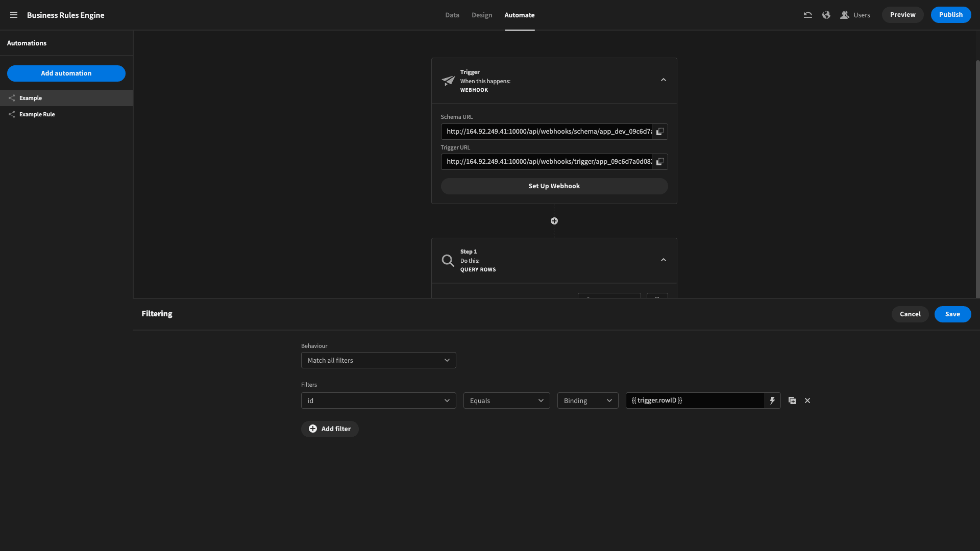Save the filtering settings

click(x=952, y=314)
